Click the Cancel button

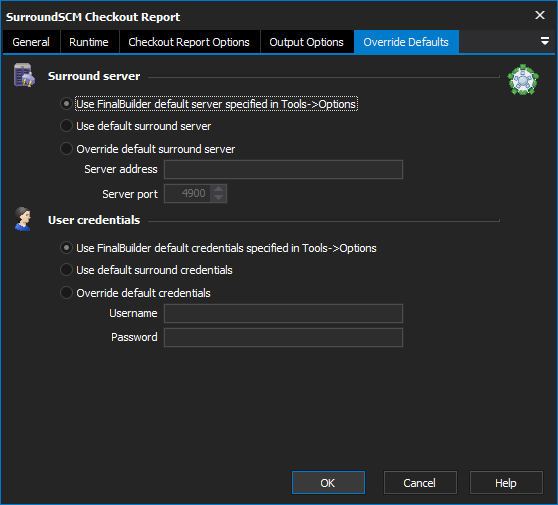tap(420, 483)
